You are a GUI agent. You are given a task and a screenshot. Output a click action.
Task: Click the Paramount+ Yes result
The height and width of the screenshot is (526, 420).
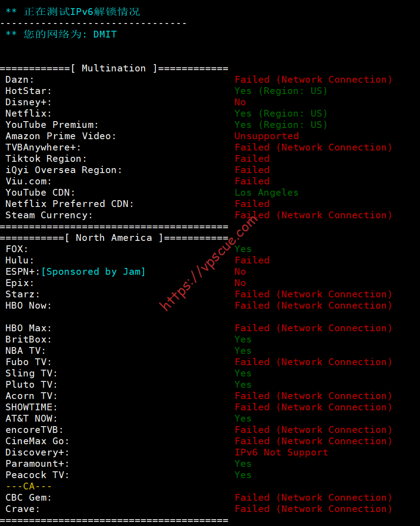[243, 464]
